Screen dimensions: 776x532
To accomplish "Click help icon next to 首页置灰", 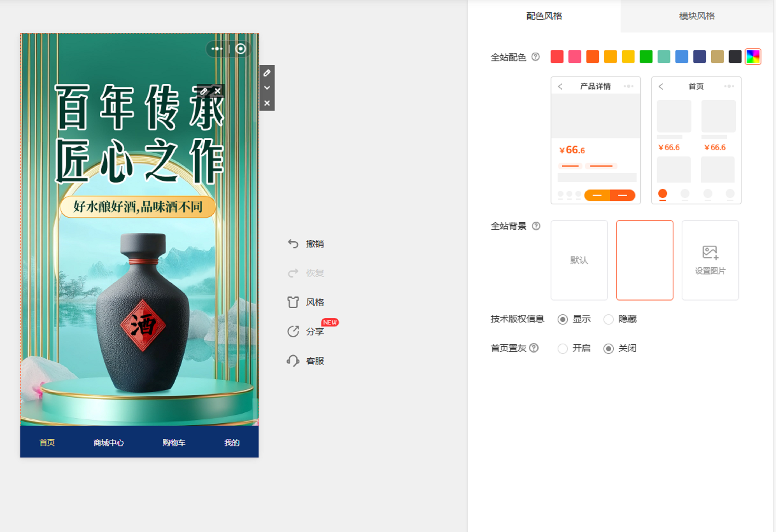I will pyautogui.click(x=534, y=348).
